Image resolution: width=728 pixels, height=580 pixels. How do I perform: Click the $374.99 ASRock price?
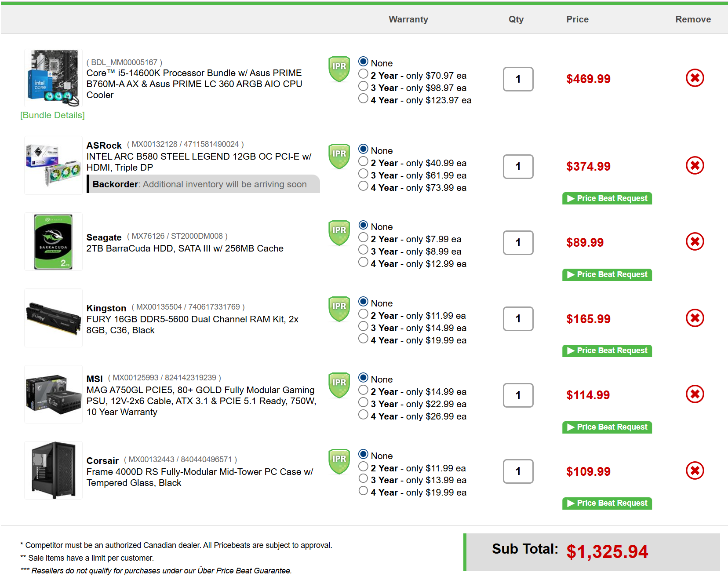[588, 167]
